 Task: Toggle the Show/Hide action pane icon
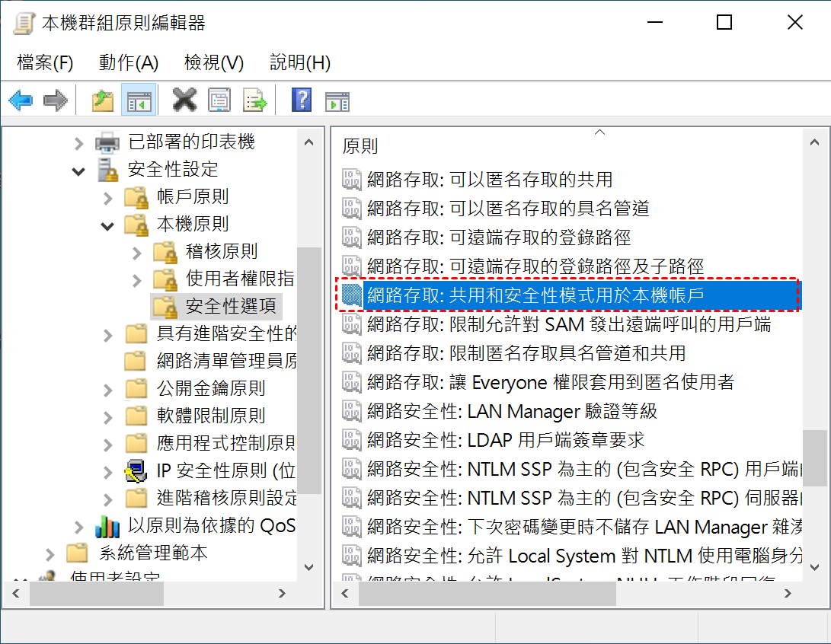(337, 100)
